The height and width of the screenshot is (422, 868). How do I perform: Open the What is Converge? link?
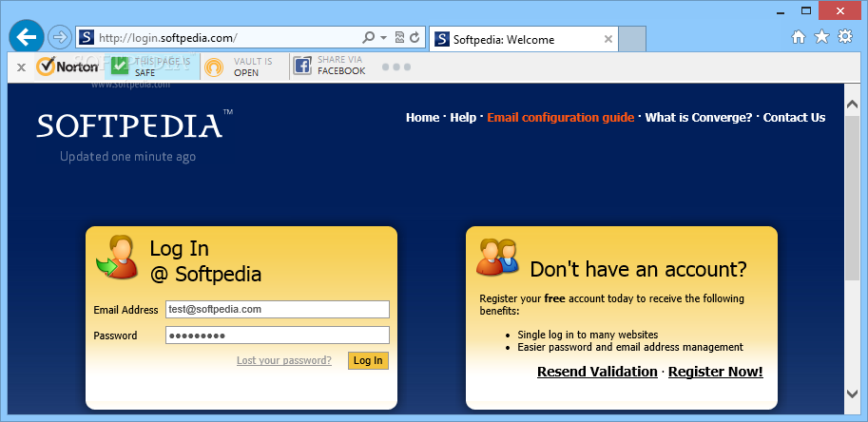[x=699, y=117]
